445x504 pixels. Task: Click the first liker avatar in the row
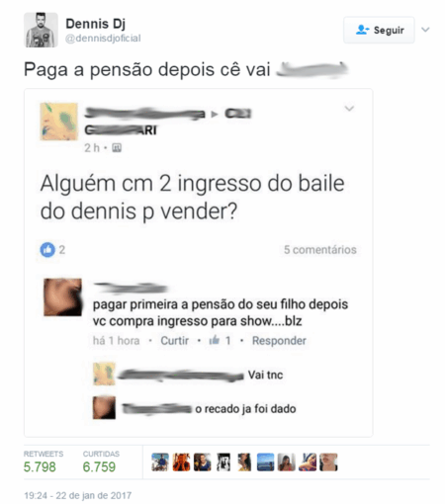tap(160, 462)
